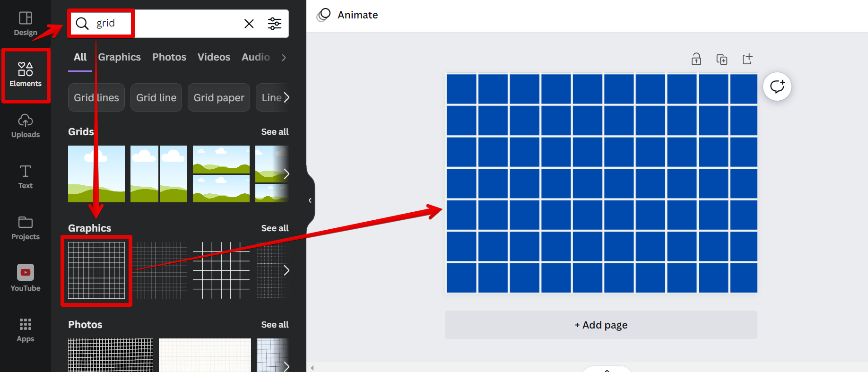Clear the search field with X icon
868x372 pixels.
(249, 24)
